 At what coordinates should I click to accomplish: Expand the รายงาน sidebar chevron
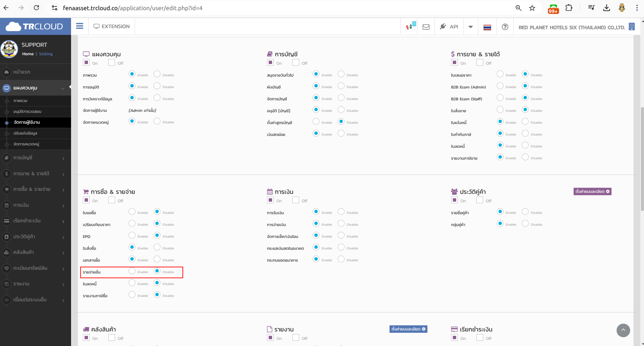tap(63, 284)
